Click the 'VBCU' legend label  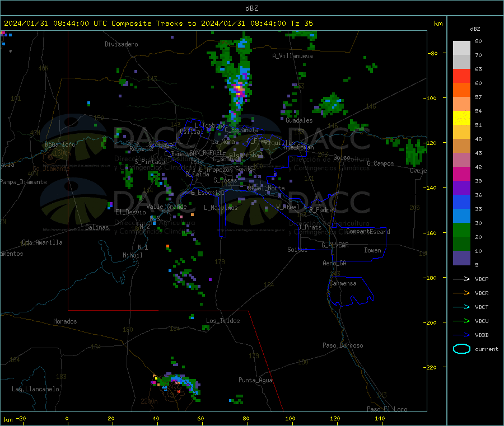click(x=482, y=321)
